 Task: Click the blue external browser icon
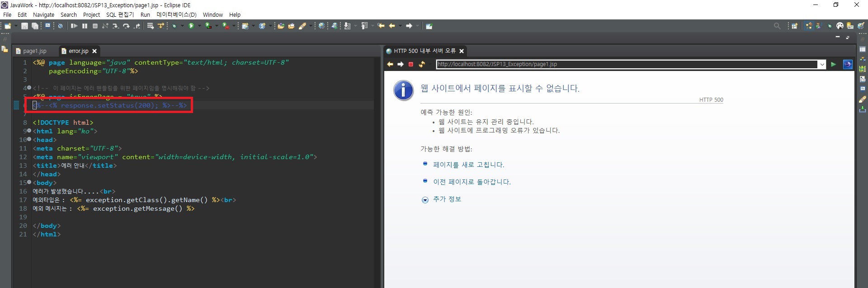coord(848,64)
